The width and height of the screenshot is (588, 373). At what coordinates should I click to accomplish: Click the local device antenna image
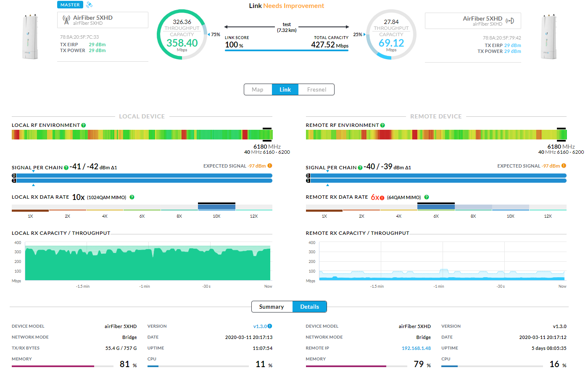[30, 37]
